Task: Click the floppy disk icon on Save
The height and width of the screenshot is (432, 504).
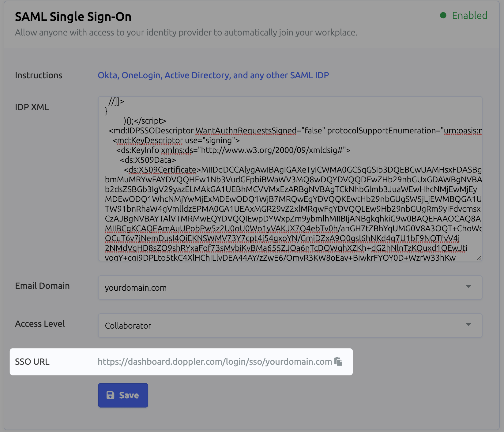Action: 110,395
